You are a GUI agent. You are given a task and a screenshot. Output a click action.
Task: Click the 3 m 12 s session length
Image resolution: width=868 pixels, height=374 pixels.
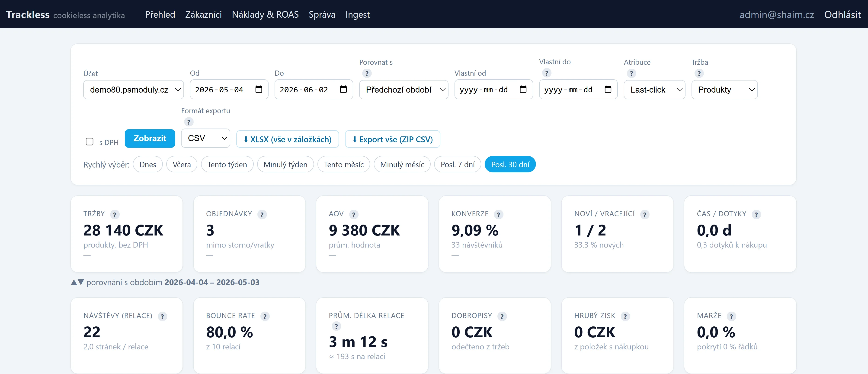coord(358,342)
